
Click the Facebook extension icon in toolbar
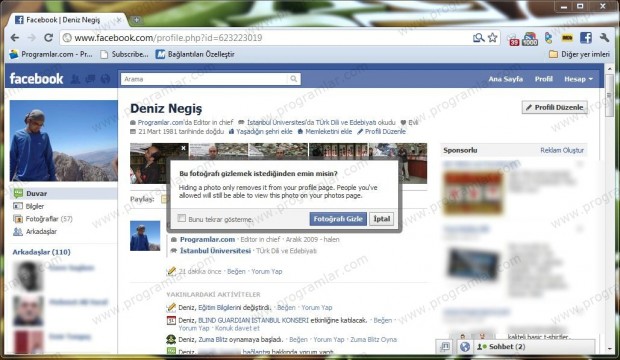pyautogui.click(x=586, y=38)
